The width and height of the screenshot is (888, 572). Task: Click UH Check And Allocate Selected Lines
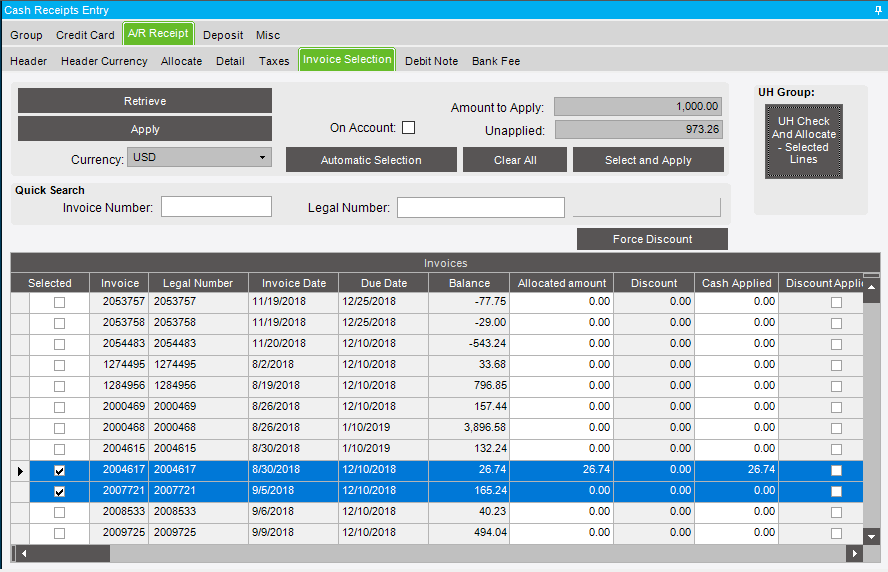coord(803,141)
